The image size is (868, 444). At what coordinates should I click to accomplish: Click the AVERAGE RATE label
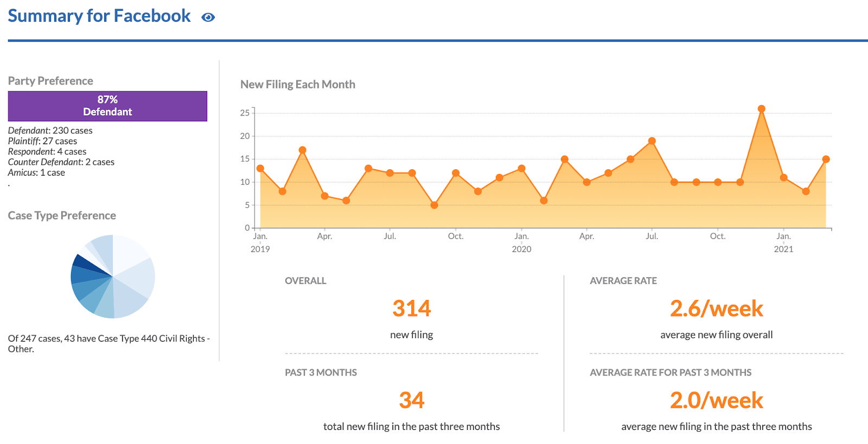[x=623, y=281]
